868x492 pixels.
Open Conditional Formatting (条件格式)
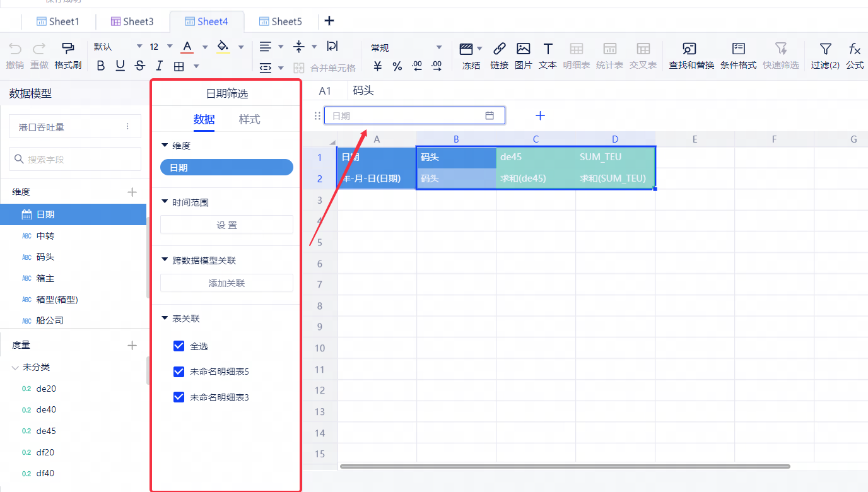(738, 49)
